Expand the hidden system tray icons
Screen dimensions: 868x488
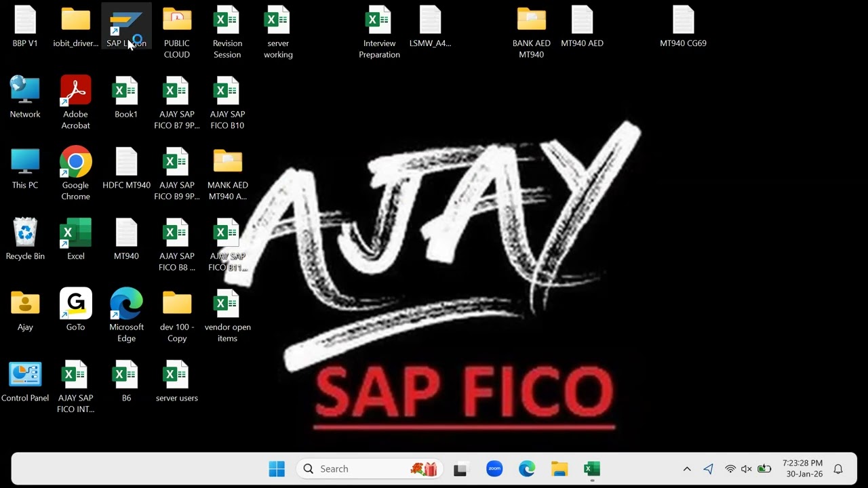[x=687, y=469]
